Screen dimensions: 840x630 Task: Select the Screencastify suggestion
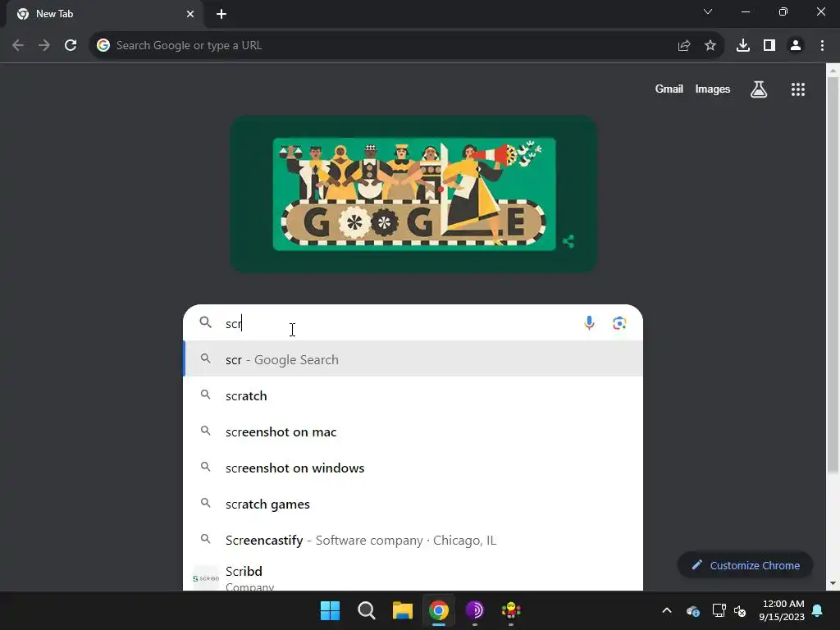click(x=413, y=540)
